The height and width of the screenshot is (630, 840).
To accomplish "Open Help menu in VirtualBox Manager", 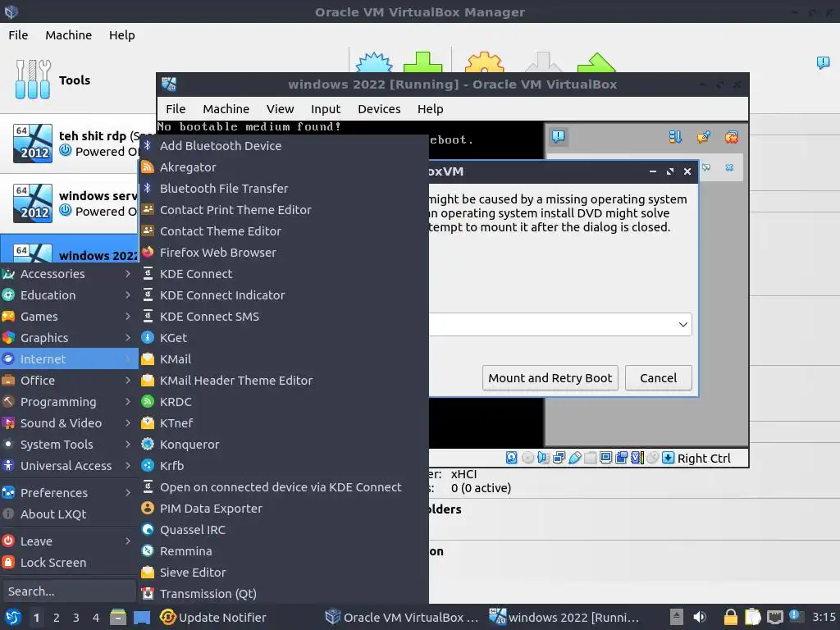I will pyautogui.click(x=121, y=34).
